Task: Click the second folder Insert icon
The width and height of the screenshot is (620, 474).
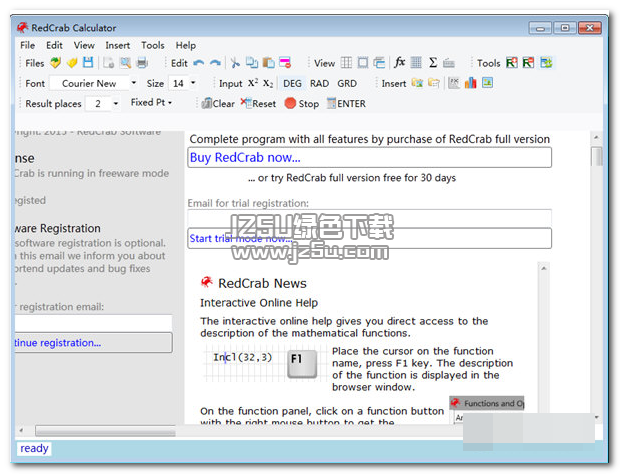Action: (434, 83)
